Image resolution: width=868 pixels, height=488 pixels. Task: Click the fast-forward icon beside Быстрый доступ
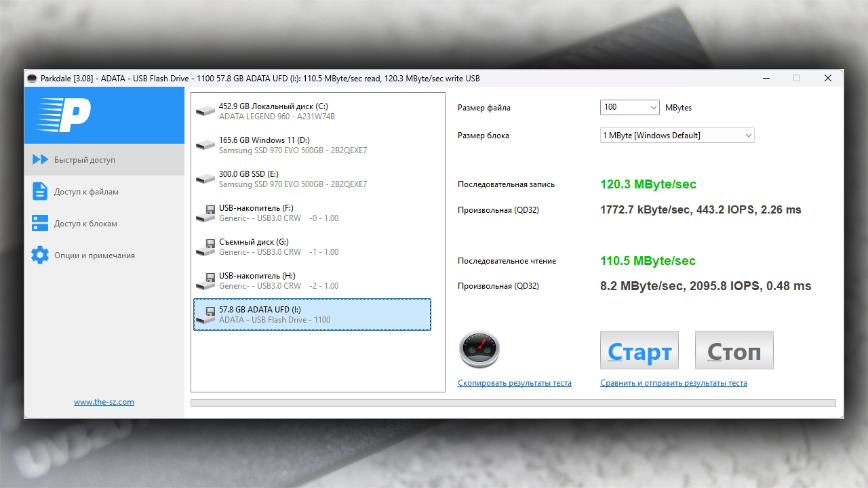40,160
